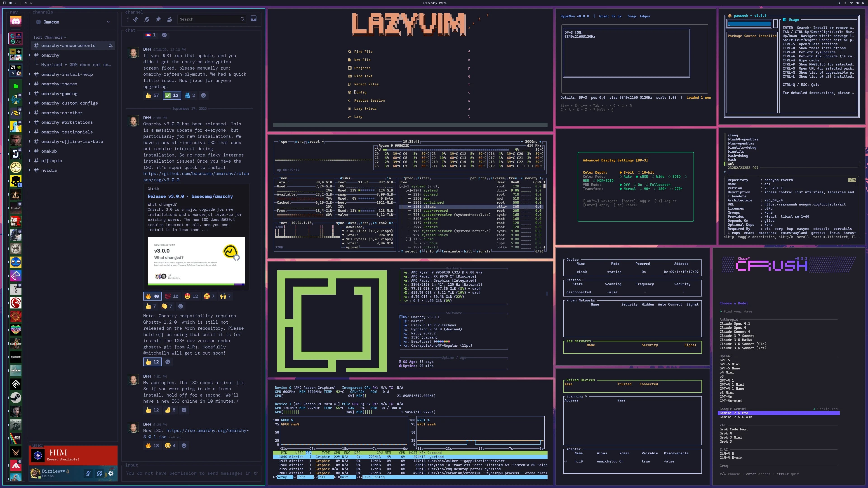
Task: Collapse the Text Channels category
Action: tap(65, 37)
